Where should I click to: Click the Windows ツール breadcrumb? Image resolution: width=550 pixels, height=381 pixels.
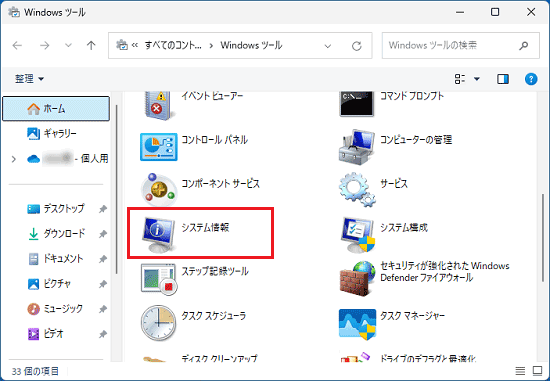coord(251,45)
